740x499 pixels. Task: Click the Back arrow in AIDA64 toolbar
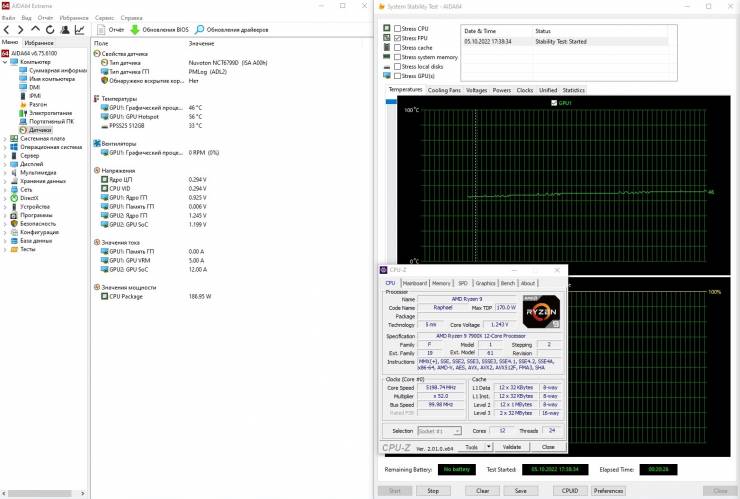(7, 30)
